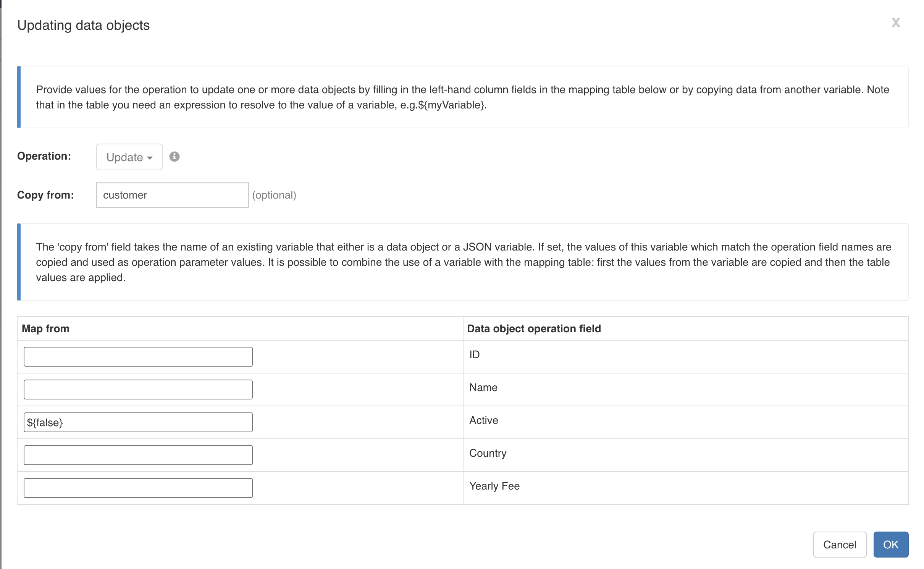
Task: Click the mapping input for ID field
Action: (138, 356)
